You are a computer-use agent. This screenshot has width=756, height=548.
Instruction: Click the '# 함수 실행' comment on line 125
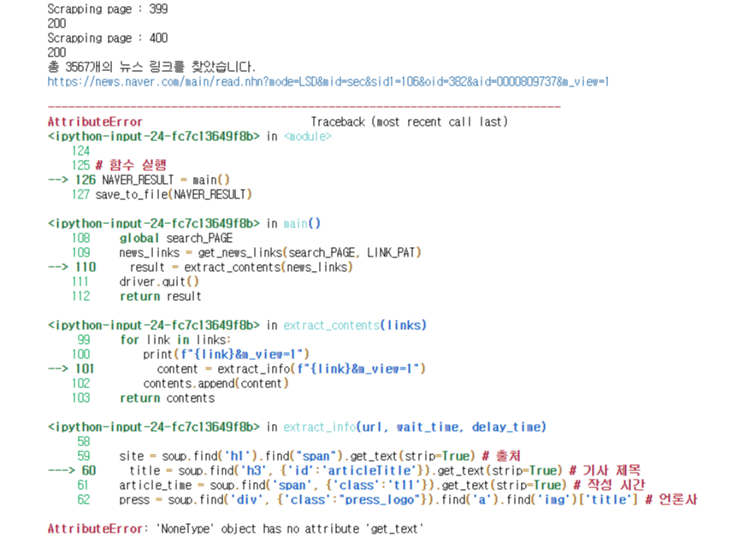(131, 165)
